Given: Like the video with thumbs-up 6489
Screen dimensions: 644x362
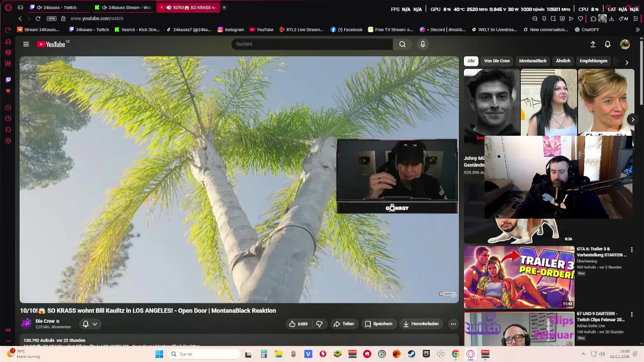Looking at the screenshot, I should (x=298, y=324).
